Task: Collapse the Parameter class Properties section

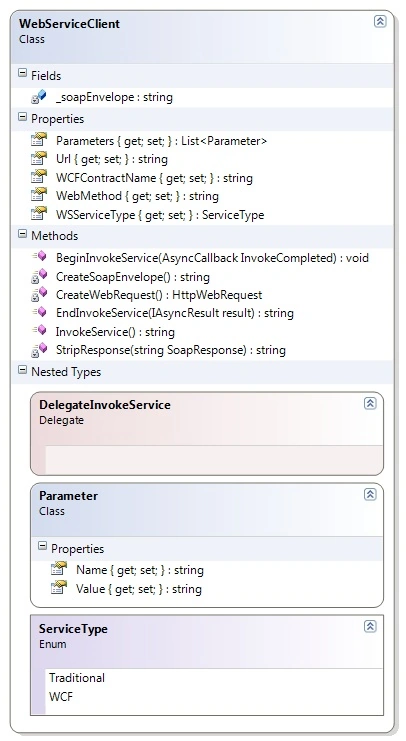Action: [x=42, y=547]
